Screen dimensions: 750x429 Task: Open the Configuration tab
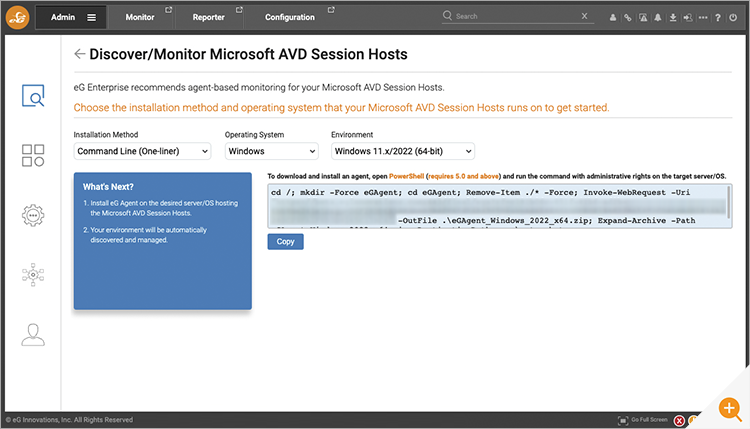click(290, 17)
